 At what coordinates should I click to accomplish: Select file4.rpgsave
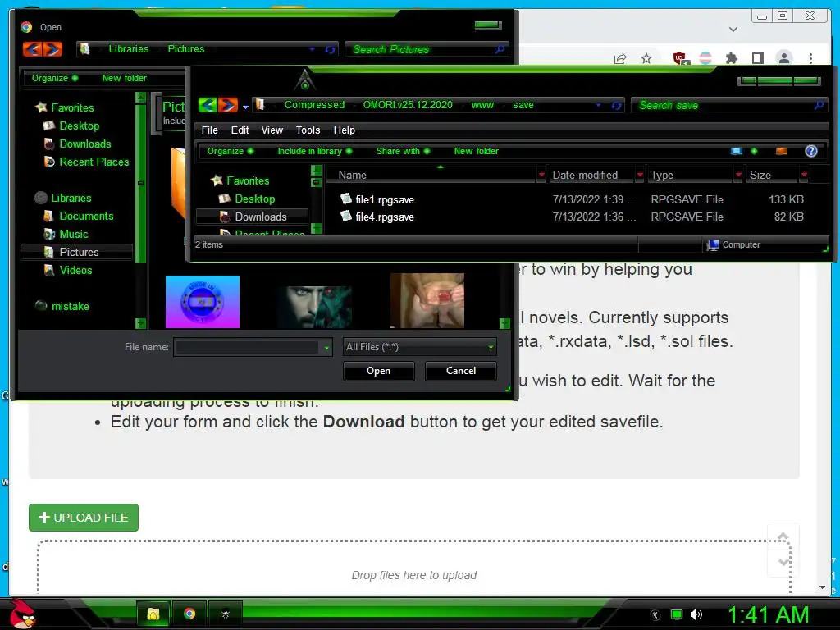(x=385, y=217)
